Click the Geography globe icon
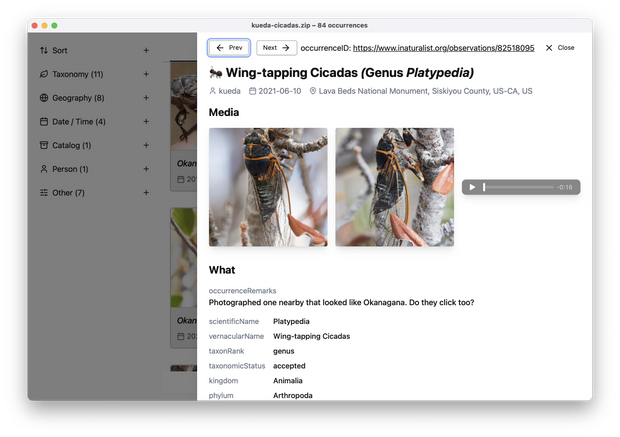This screenshot has height=437, width=620. (x=43, y=98)
